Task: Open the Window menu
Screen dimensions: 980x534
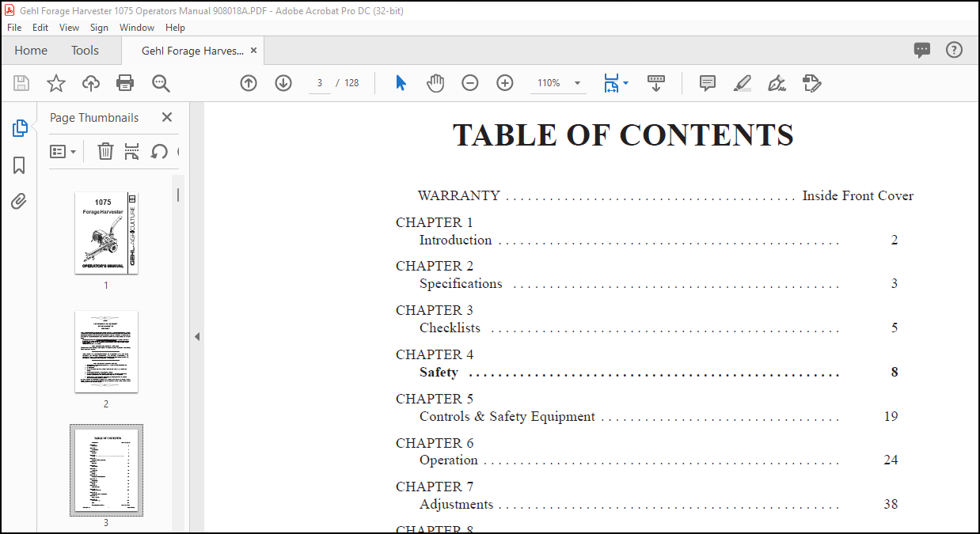Action: coord(137,27)
